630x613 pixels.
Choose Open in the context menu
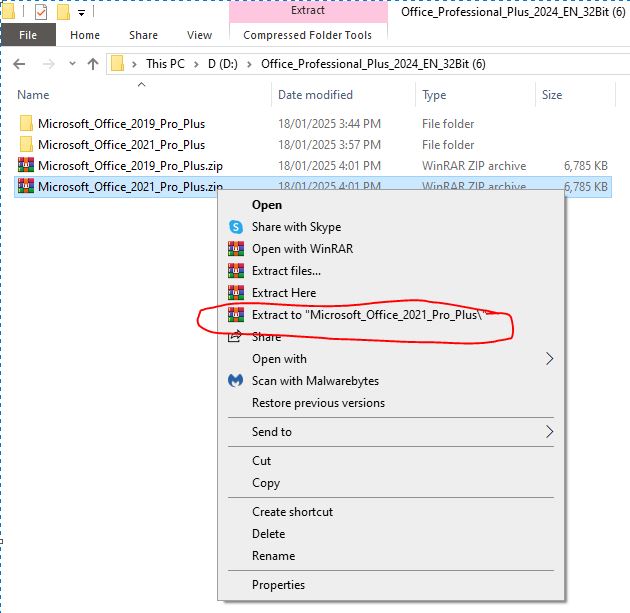[x=267, y=205]
